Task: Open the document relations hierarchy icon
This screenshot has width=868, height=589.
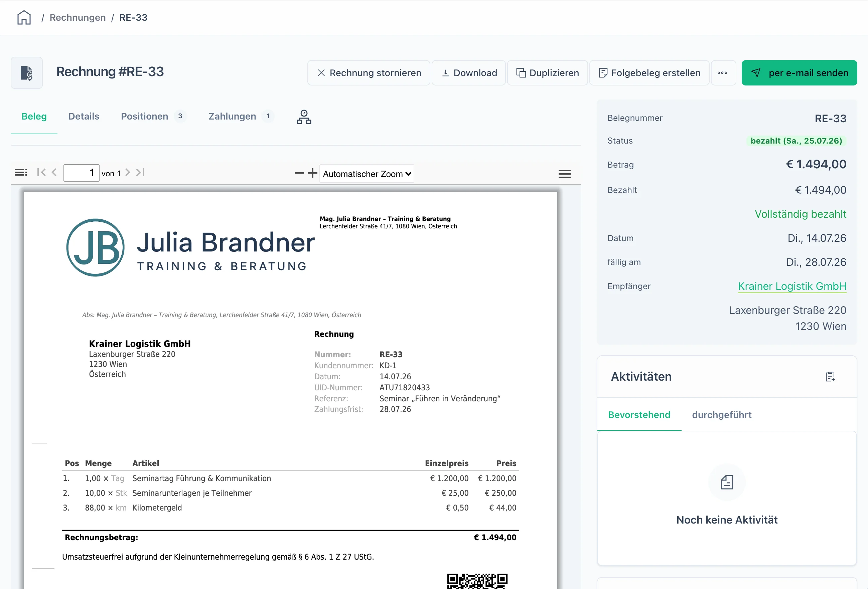Action: (x=304, y=117)
